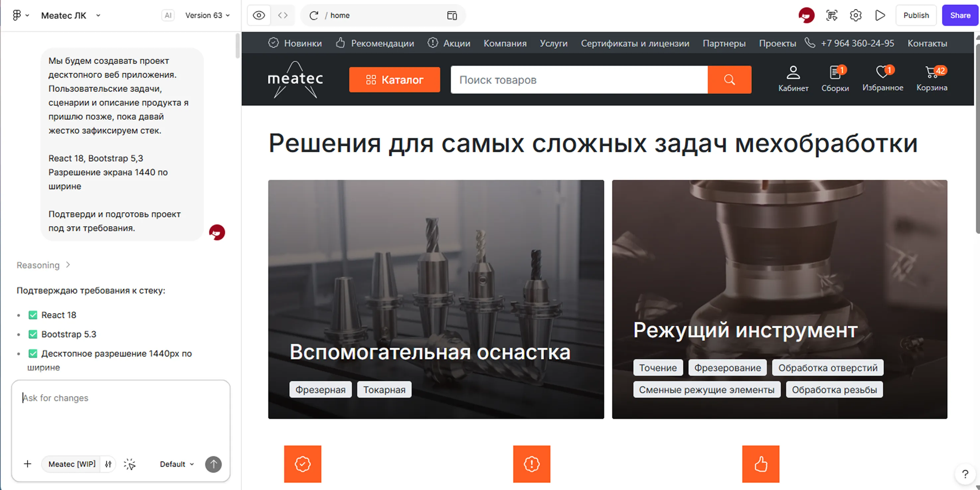980x490 pixels.
Task: Select the Компания navigation item
Action: tap(505, 43)
